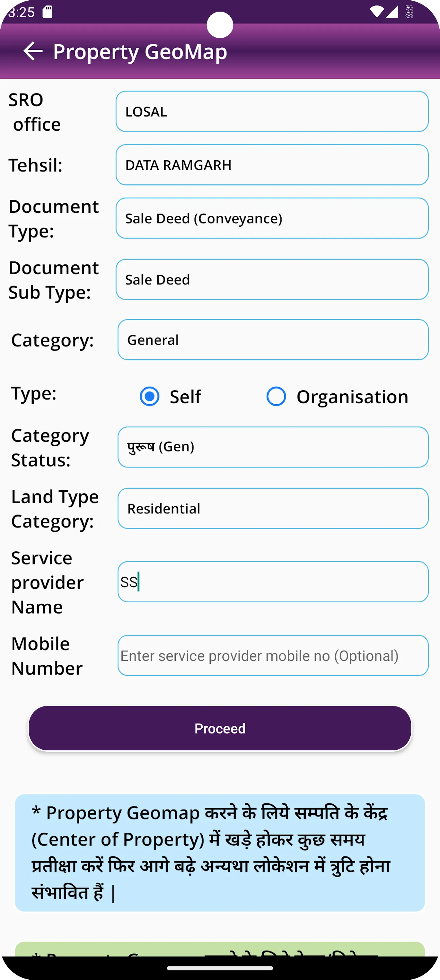This screenshot has height=980, width=440.
Task: Select the Organisation radio button
Action: [x=276, y=396]
